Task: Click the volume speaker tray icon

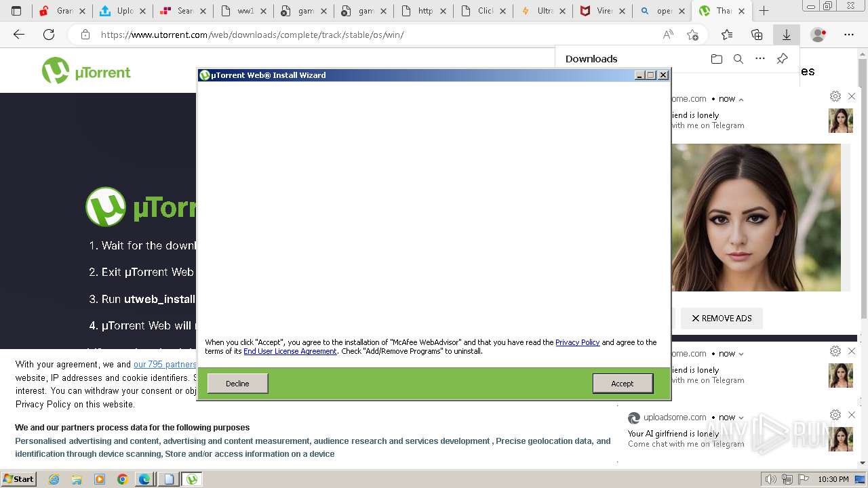Action: pos(770,479)
